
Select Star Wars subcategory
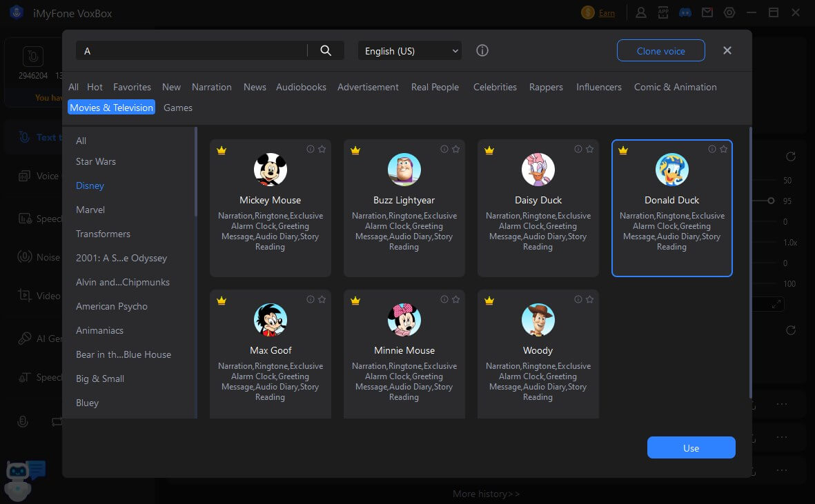point(96,161)
